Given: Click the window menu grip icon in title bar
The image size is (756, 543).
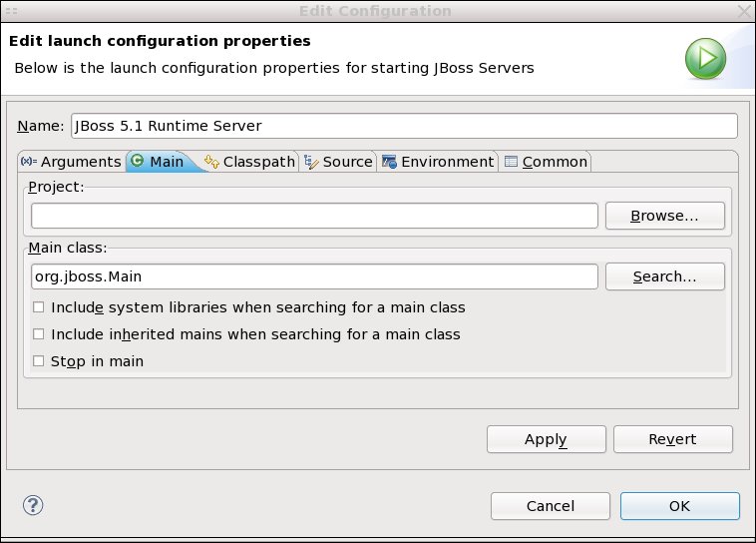Looking at the screenshot, I should pos(12,11).
